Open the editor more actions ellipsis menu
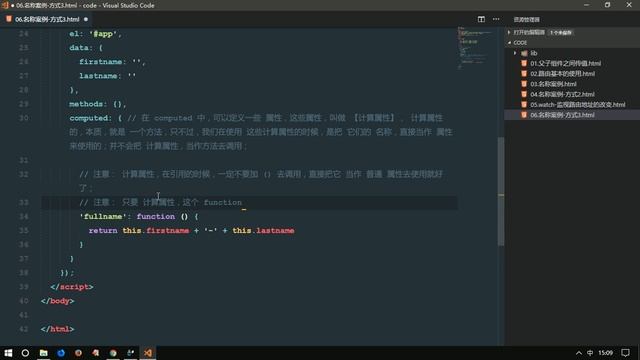 click(x=496, y=19)
